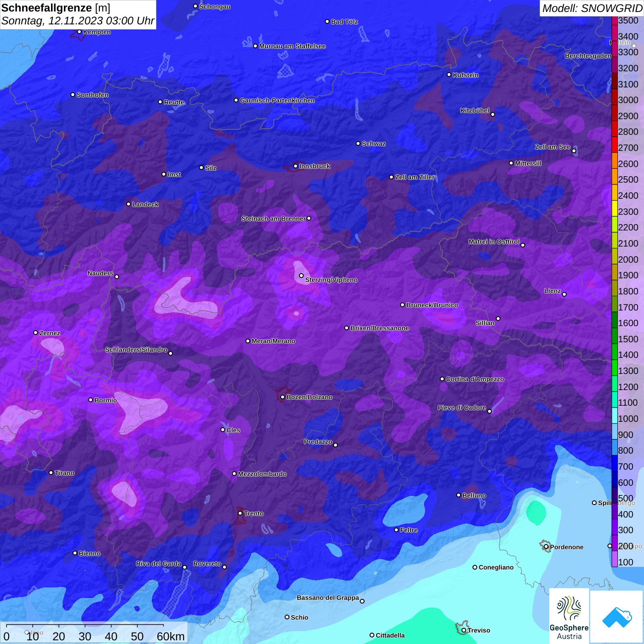The height and width of the screenshot is (644, 644).
Task: Click the date 'Sonntag, 12.11.2023 03:00 Uhr'
Action: pos(78,21)
